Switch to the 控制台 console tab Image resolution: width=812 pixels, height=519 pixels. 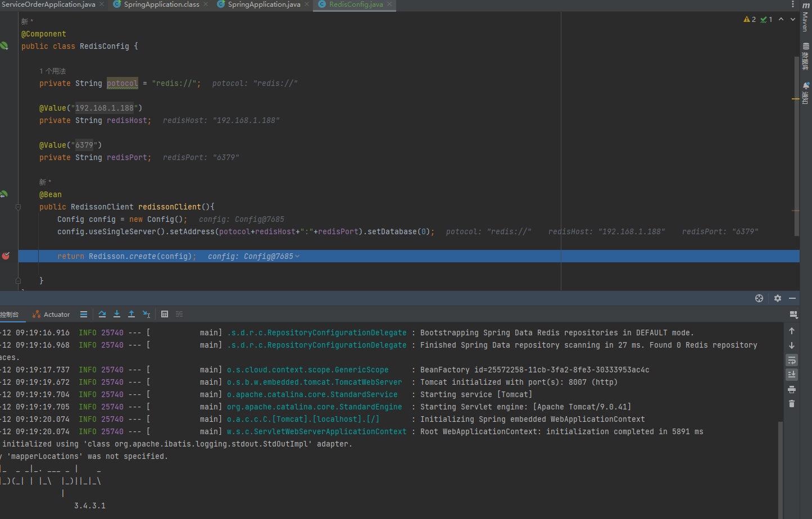point(10,315)
